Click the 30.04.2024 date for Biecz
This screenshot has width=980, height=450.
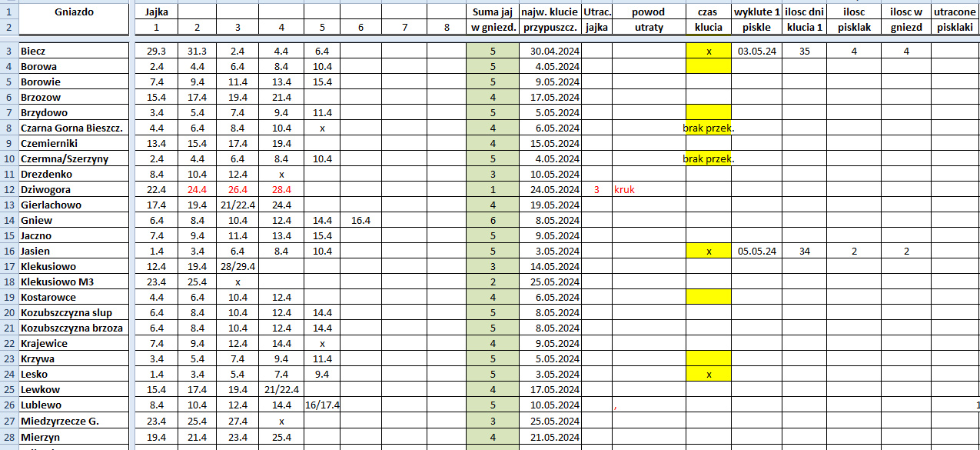(550, 51)
